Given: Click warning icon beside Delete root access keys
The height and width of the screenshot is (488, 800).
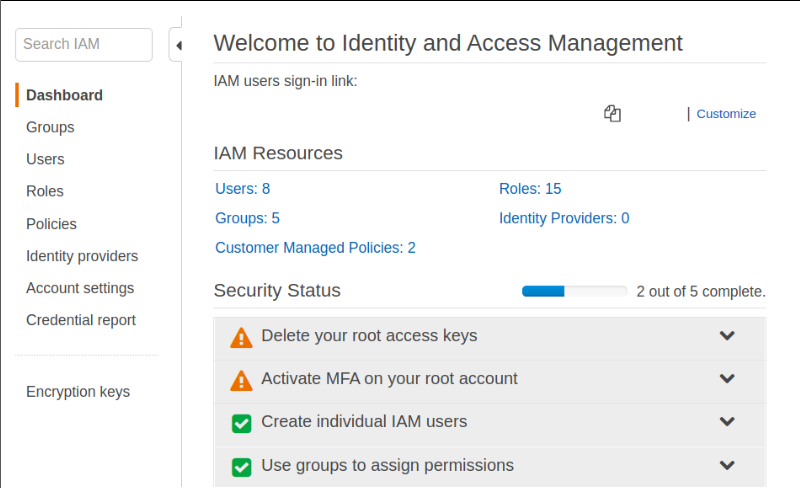Looking at the screenshot, I should (241, 337).
